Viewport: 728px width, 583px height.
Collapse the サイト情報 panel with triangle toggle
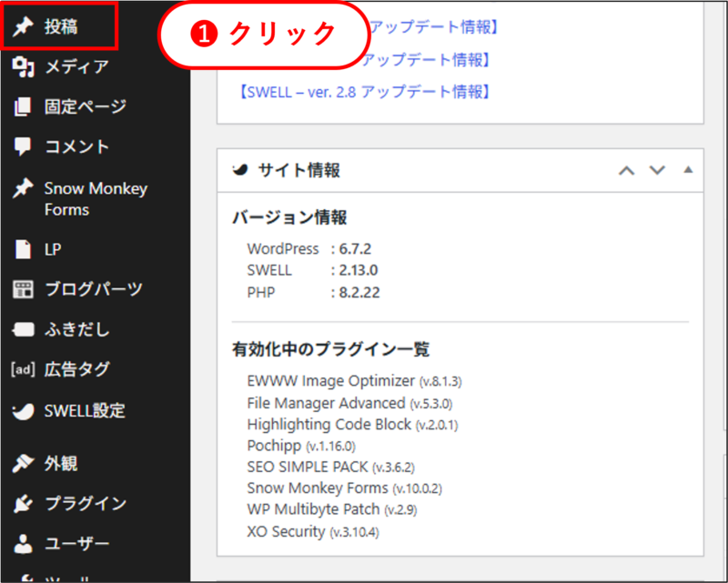point(688,170)
